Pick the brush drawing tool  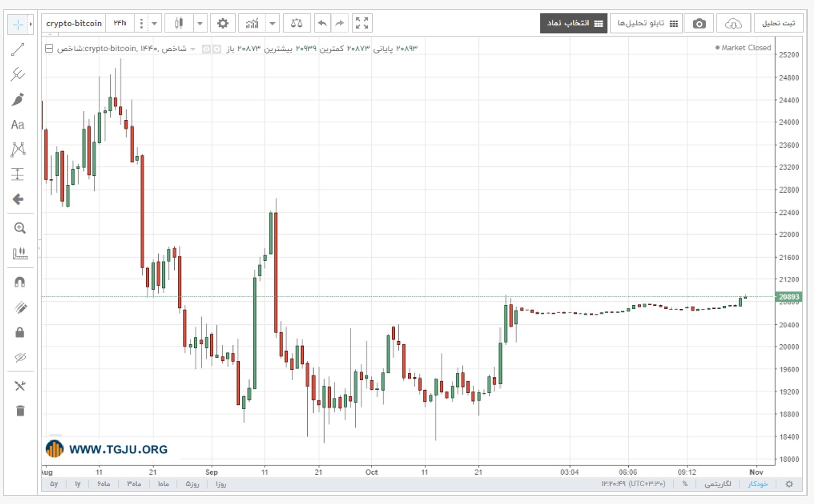(18, 99)
